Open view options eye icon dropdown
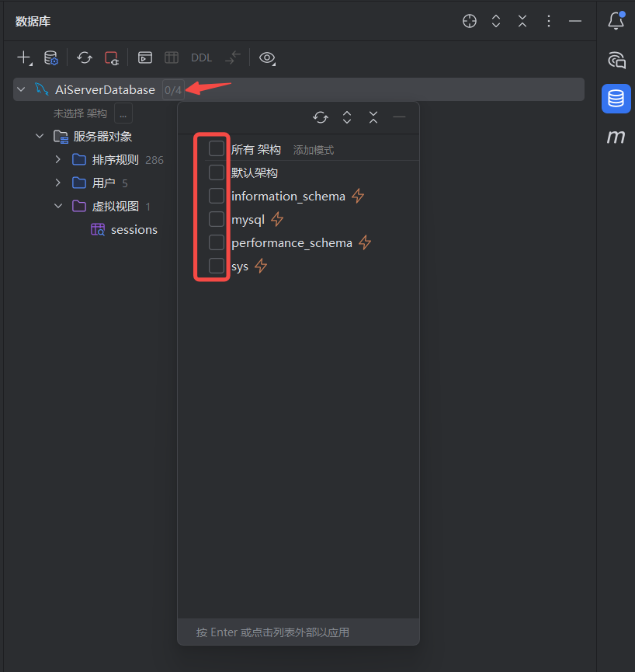Viewport: 635px width, 672px height. click(x=268, y=57)
